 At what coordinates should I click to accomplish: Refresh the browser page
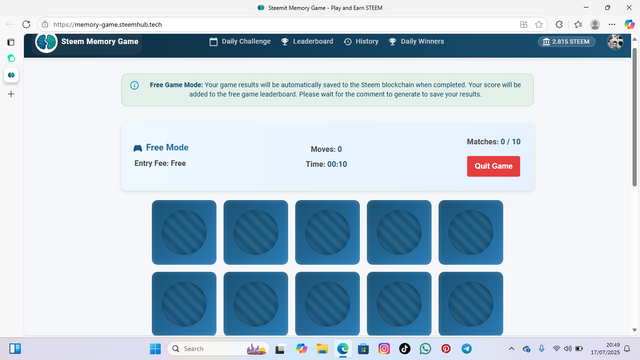tap(26, 24)
